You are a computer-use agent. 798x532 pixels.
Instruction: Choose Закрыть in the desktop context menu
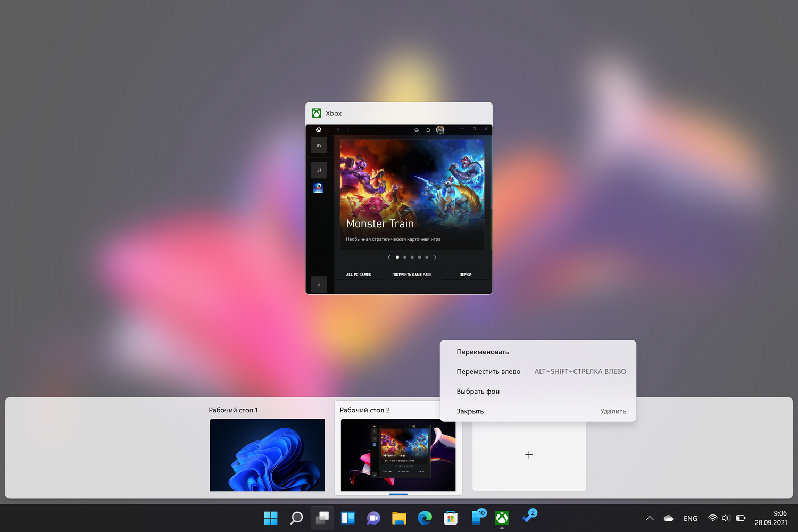click(538, 411)
